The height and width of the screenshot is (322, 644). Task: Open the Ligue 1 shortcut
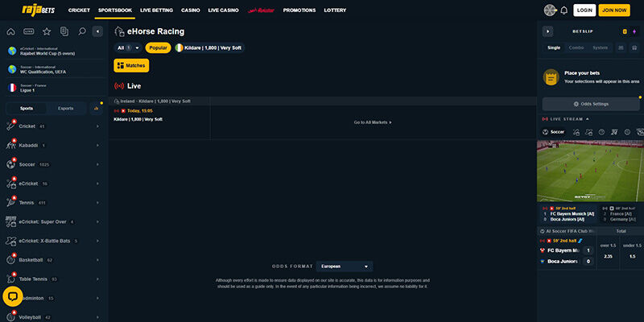54,88
